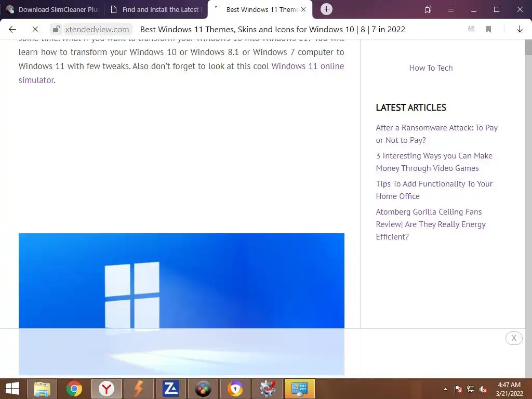Open the downloads arrow icon
Viewport: 532px width, 399px height.
tap(520, 30)
